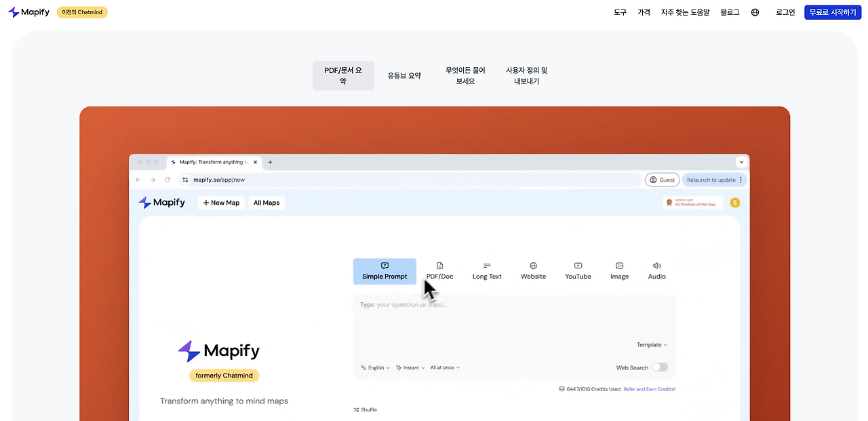Open the All at once dropdown
This screenshot has width=868, height=421.
445,367
